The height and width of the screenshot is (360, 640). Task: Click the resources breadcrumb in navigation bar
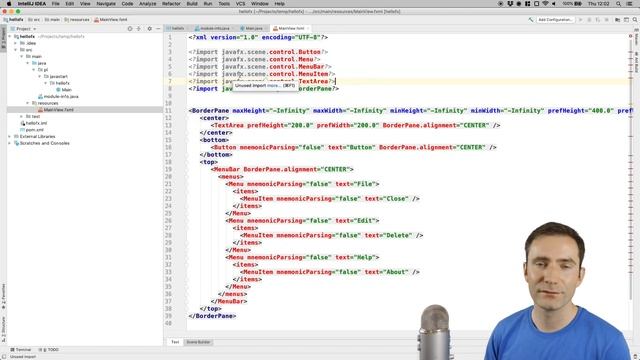76,20
